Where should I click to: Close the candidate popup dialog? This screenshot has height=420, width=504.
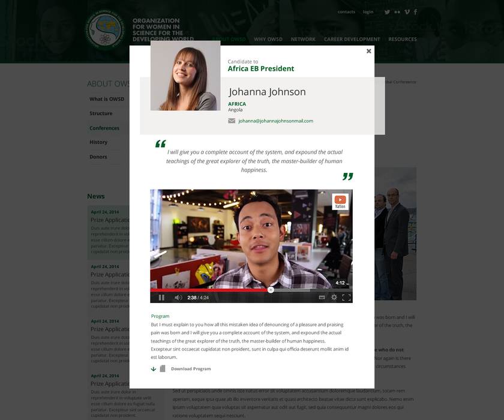coord(368,52)
